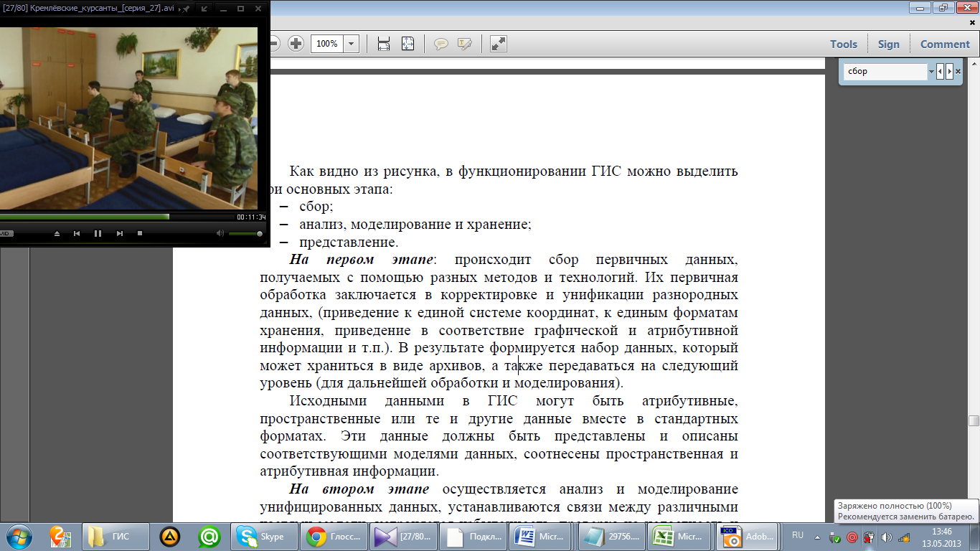Click the red target tray icon
This screenshot has height=551, width=980.
click(852, 537)
